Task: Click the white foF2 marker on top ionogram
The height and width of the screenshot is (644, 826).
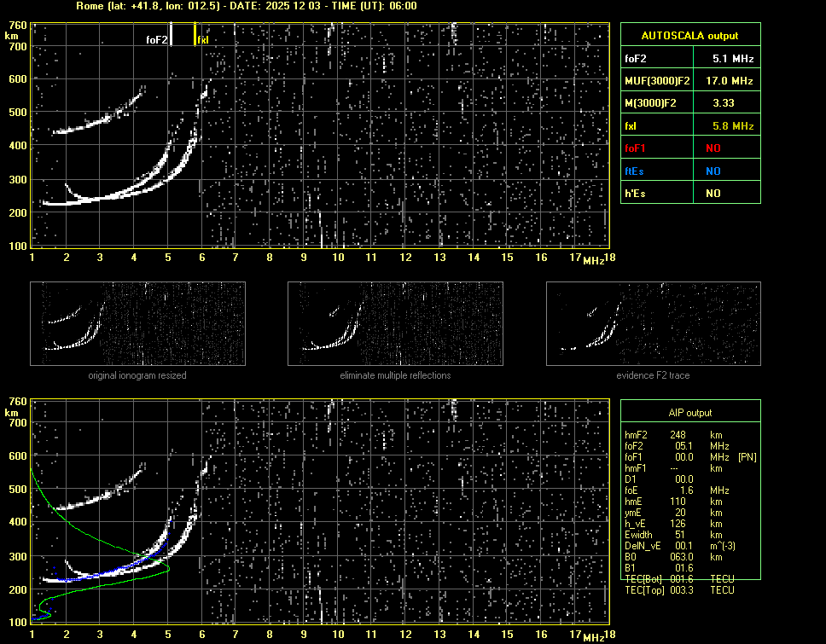Action: tap(171, 34)
